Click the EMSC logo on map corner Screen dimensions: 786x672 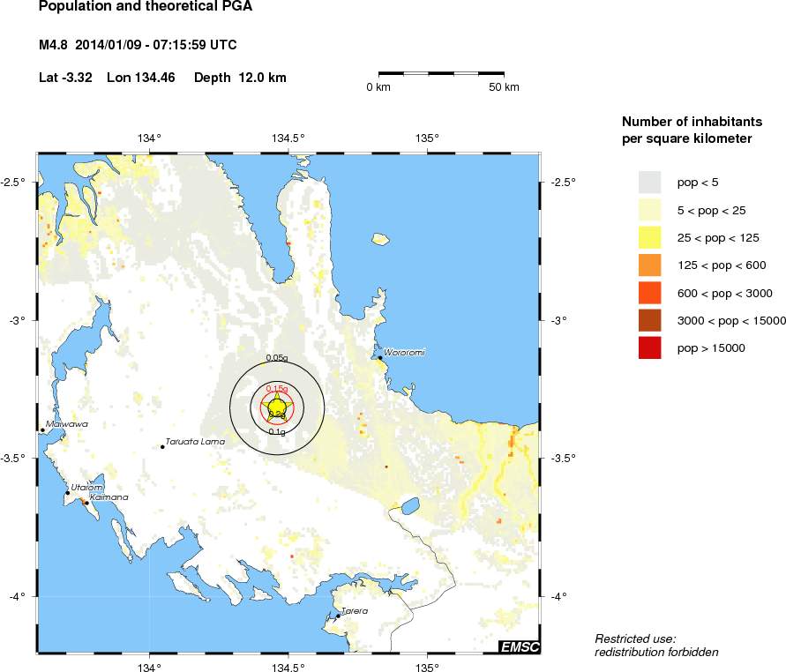tap(519, 646)
